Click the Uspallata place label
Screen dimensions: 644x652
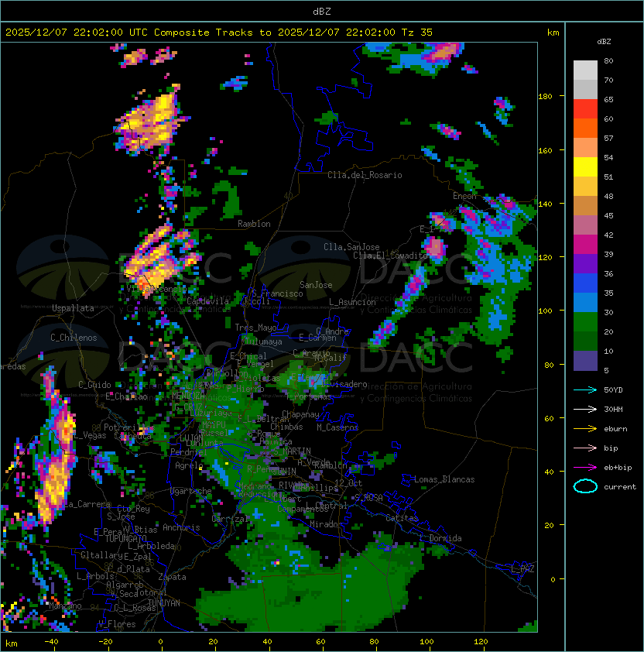coord(73,308)
